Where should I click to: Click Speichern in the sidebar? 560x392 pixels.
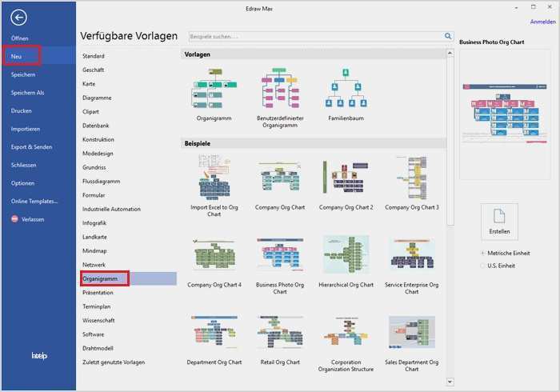[23, 74]
